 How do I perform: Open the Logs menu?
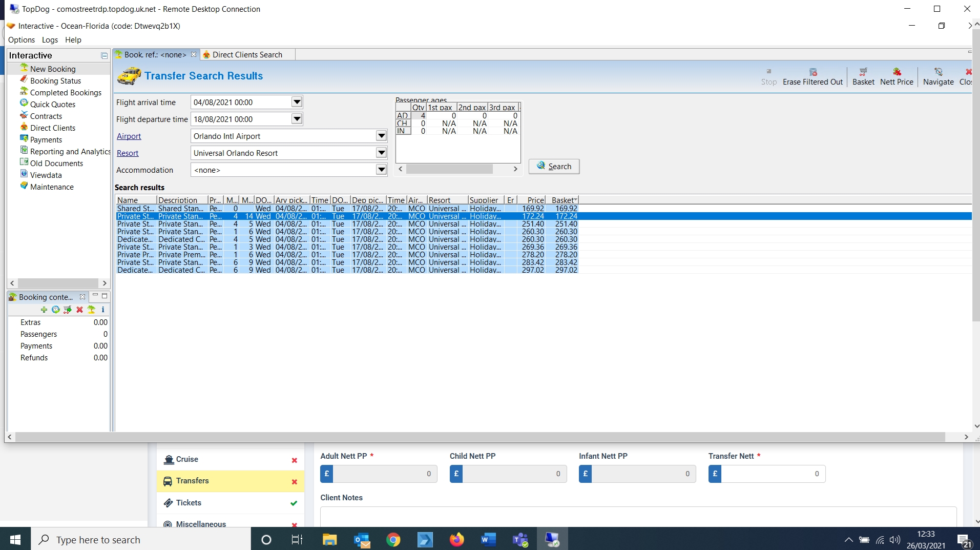click(x=50, y=40)
